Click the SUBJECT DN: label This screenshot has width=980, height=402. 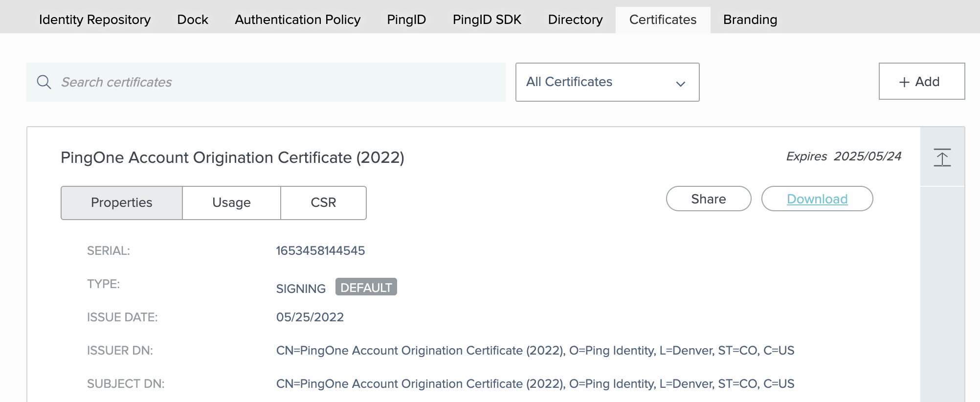tap(126, 383)
